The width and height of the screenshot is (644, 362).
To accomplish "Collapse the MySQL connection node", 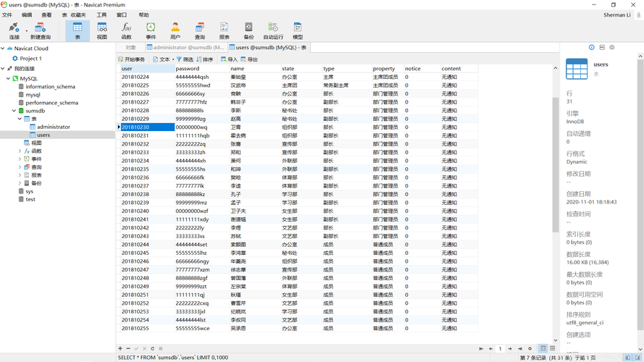I will click(x=8, y=78).
